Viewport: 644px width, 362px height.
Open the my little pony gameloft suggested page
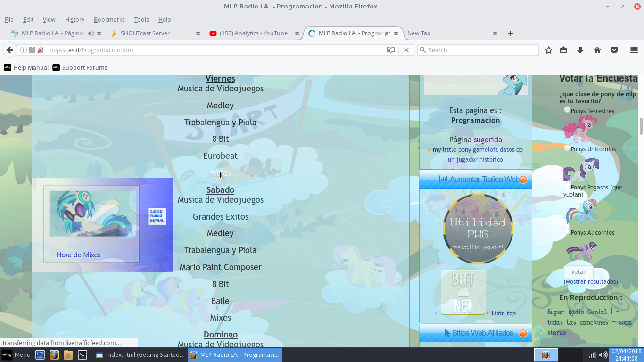[x=478, y=155]
